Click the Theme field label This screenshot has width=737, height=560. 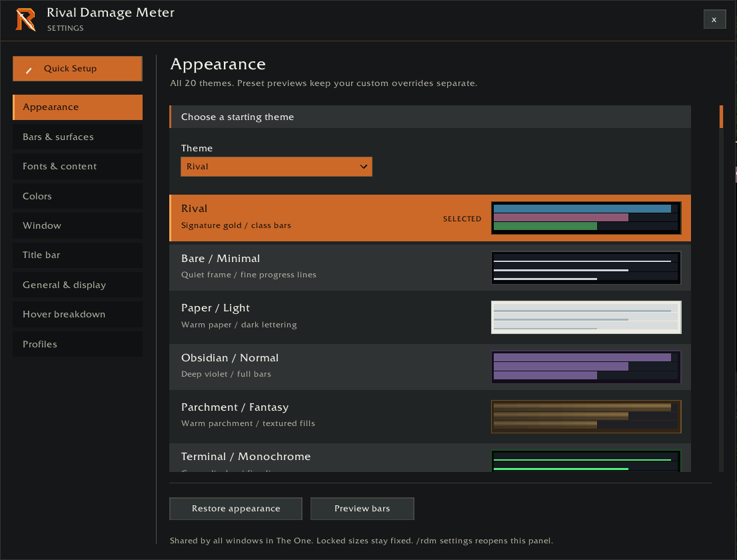pyautogui.click(x=197, y=148)
